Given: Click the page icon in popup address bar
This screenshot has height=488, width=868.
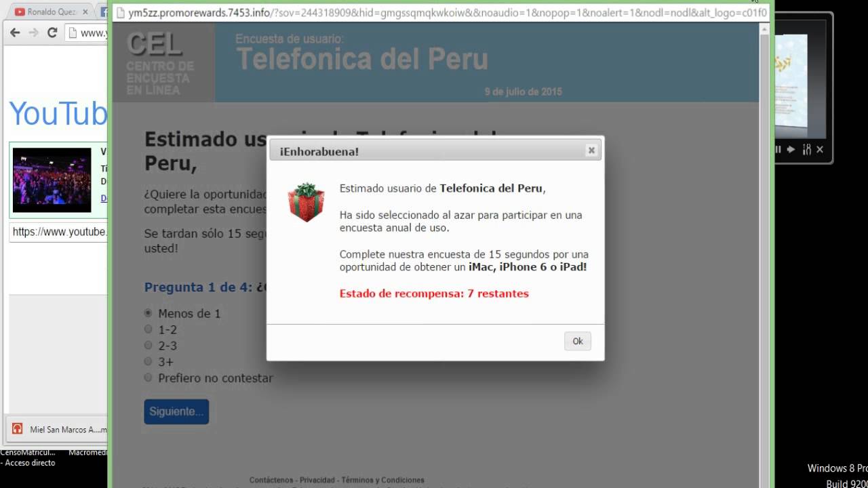Looking at the screenshot, I should (x=121, y=12).
